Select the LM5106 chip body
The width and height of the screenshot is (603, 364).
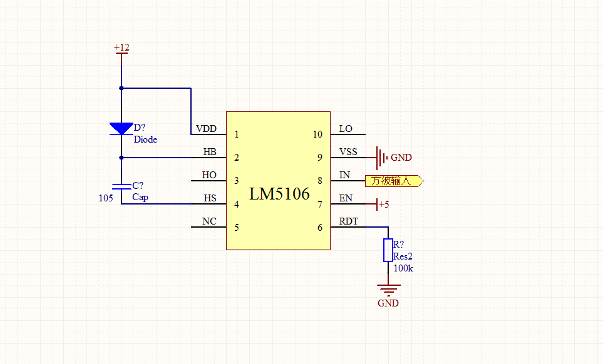coord(279,181)
